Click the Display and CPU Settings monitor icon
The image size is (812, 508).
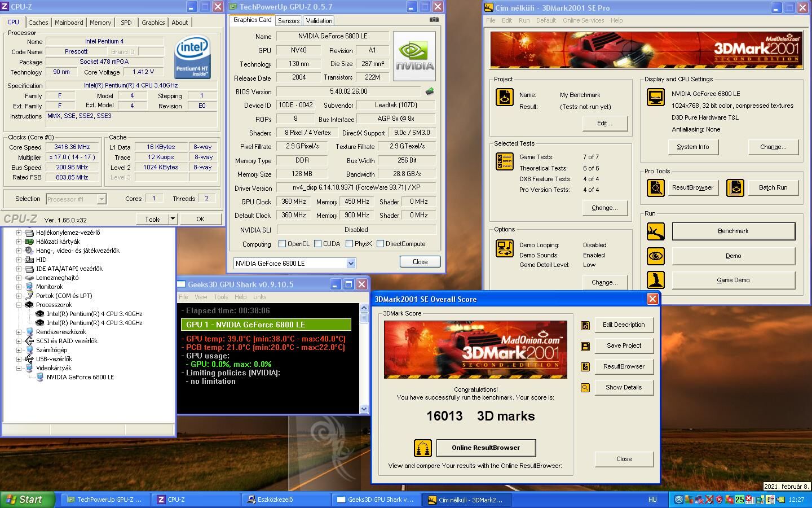pos(655,97)
